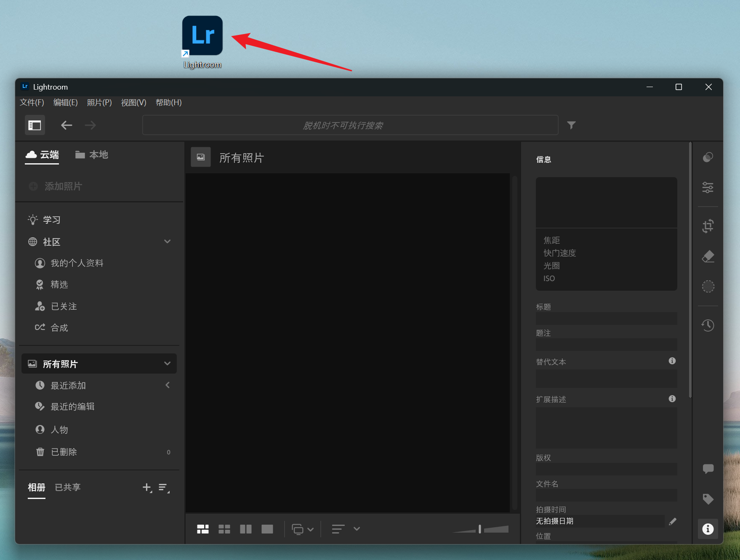
Task: Switch to the 已共享 tab
Action: 68,487
